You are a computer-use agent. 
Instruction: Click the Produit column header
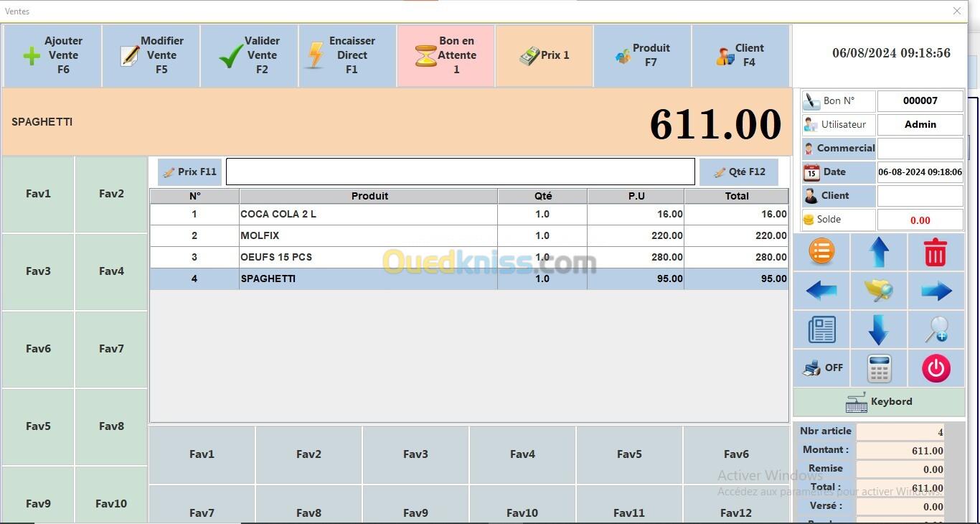click(369, 196)
